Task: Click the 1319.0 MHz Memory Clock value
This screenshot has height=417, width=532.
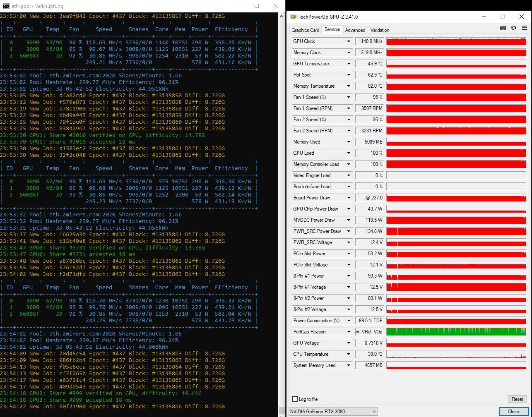Action: [370, 53]
